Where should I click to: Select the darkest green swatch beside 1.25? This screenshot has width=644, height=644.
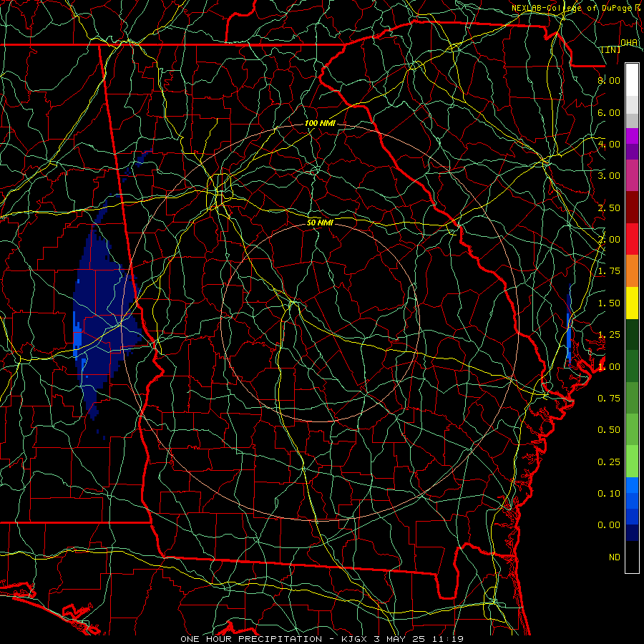pos(632,334)
